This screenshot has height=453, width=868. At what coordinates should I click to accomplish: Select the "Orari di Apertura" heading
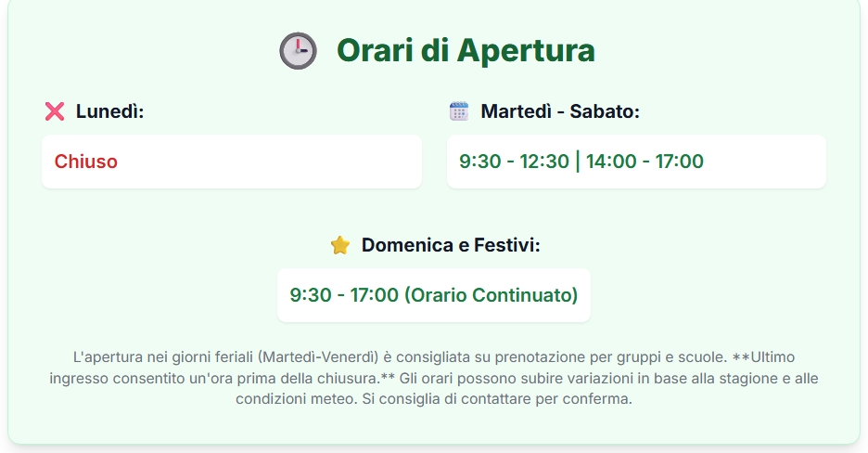tap(465, 50)
